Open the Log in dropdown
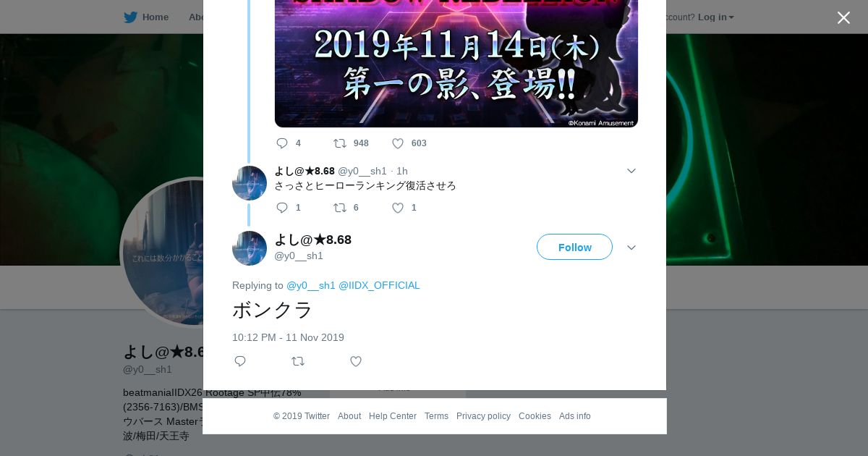The width and height of the screenshot is (868, 456). point(715,17)
